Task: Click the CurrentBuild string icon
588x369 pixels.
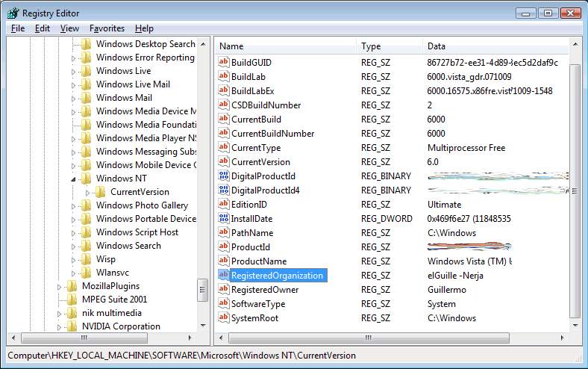Action: coord(224,119)
